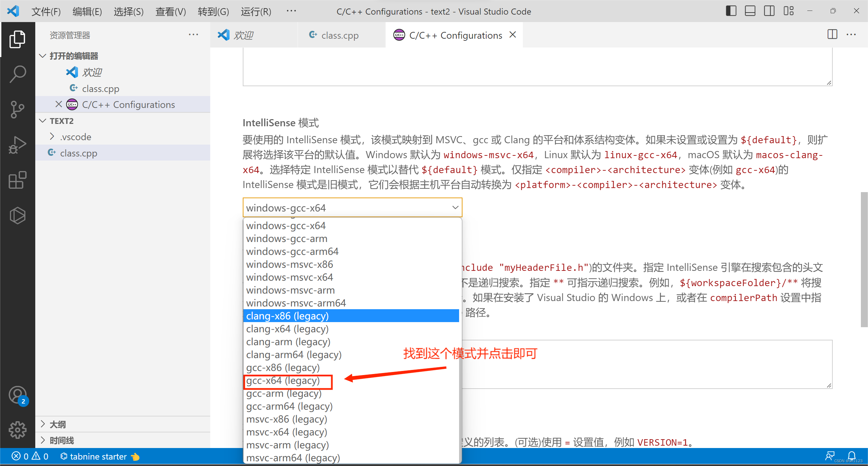Open Customize Layout icon in title bar
Screen dimensions: 868x466
coord(788,11)
